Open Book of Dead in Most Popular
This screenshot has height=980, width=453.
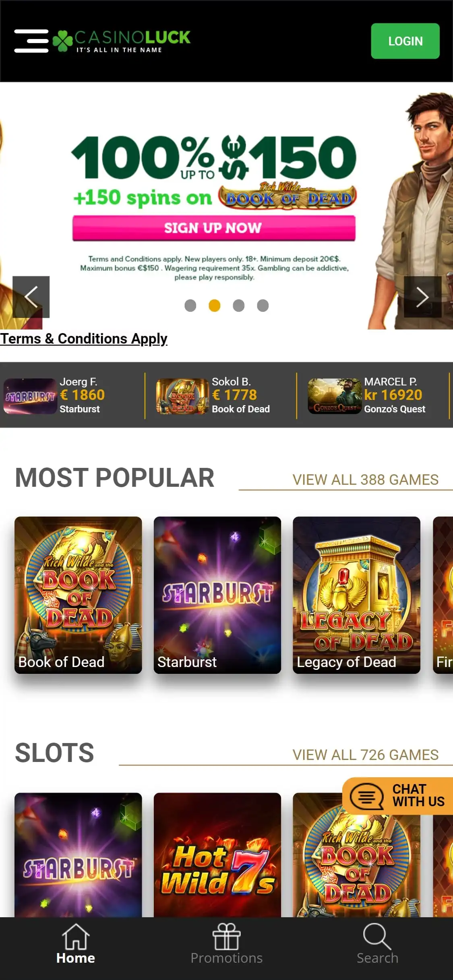[78, 595]
